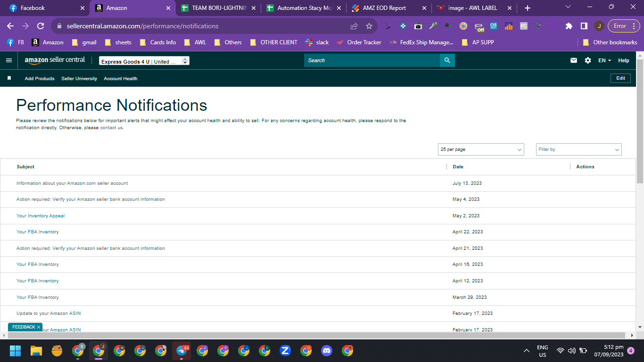Open the Chrome extensions puzzle icon
This screenshot has height=362, width=644.
click(x=569, y=26)
